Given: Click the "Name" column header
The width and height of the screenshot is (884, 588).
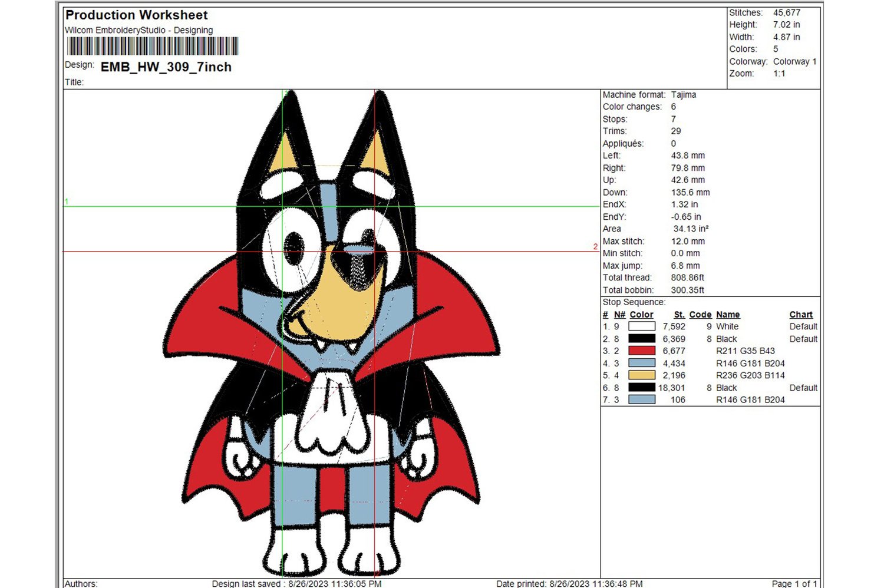Looking at the screenshot, I should click(x=728, y=315).
